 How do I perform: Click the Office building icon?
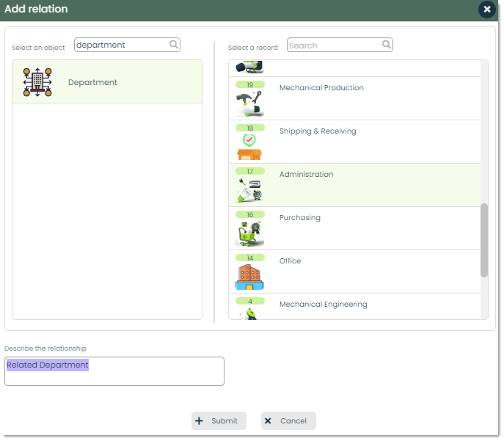[x=249, y=277]
